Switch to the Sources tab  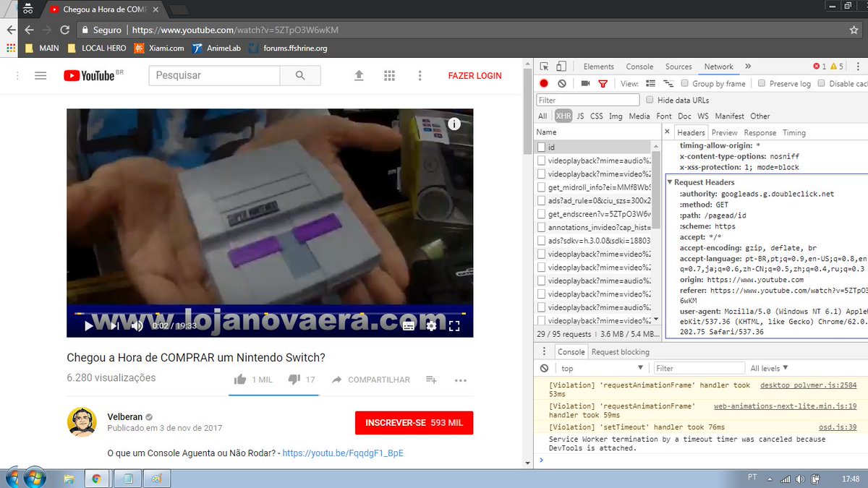pyautogui.click(x=678, y=67)
